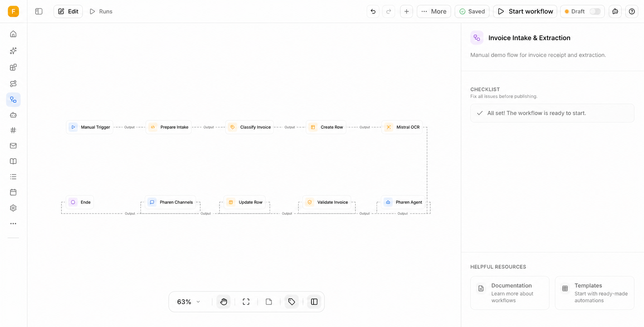644x327 pixels.
Task: Select the Manual Trigger node
Action: (90, 127)
